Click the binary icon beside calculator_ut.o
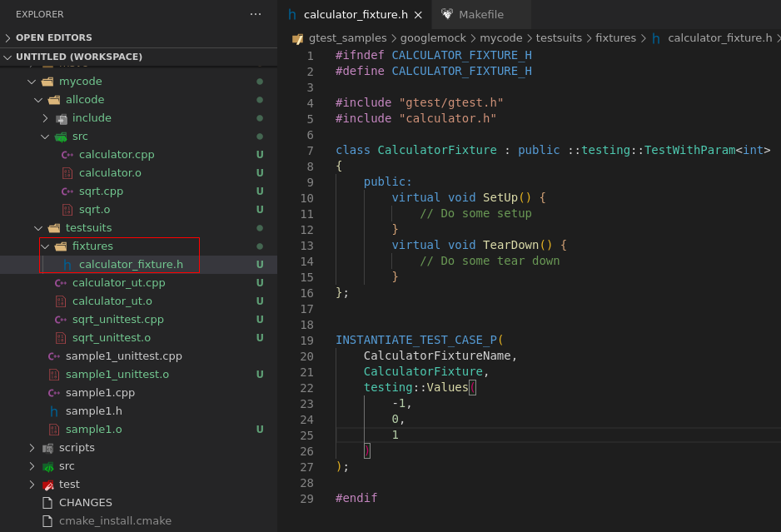Image resolution: width=781 pixels, height=532 pixels. click(x=61, y=301)
